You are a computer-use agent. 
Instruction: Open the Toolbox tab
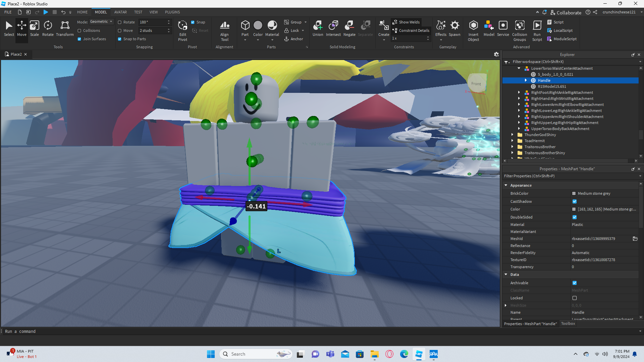[x=568, y=324]
